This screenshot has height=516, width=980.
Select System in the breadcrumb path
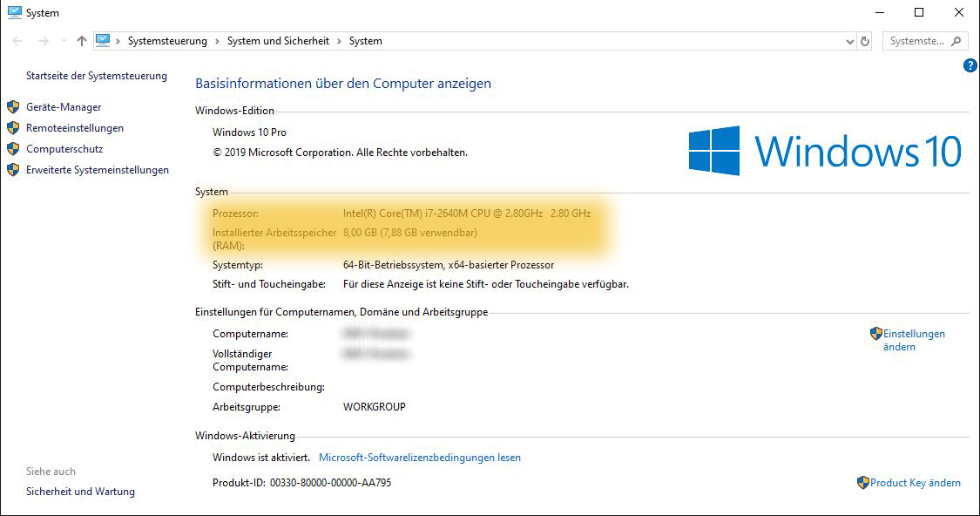(x=366, y=41)
